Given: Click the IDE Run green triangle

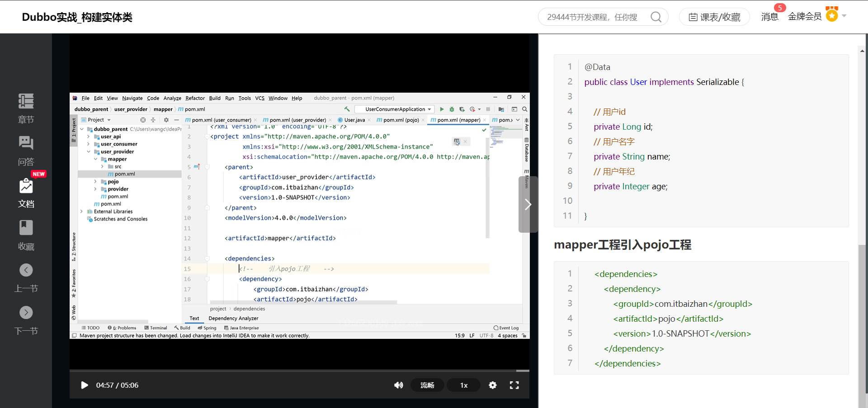Looking at the screenshot, I should 442,109.
